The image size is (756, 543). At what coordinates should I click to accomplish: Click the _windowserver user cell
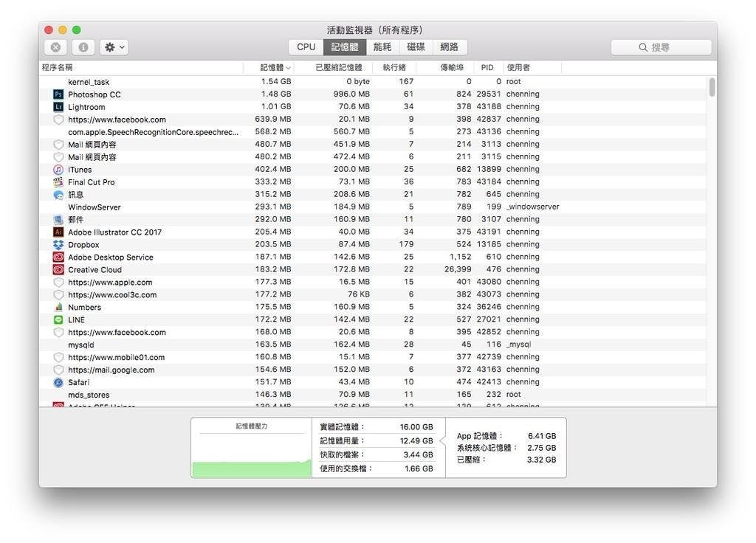pyautogui.click(x=533, y=207)
